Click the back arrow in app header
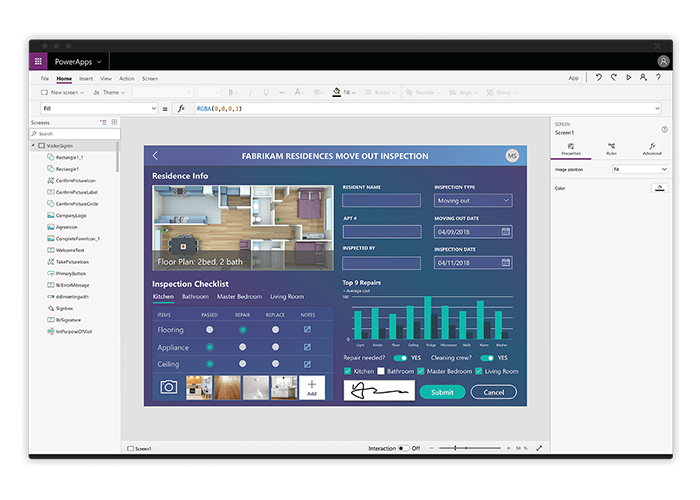 155,156
